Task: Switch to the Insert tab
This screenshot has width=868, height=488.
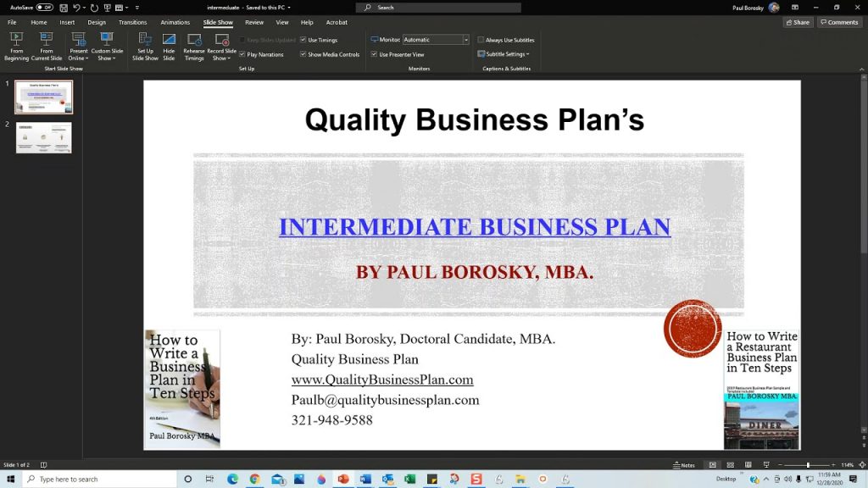Action: (x=67, y=22)
